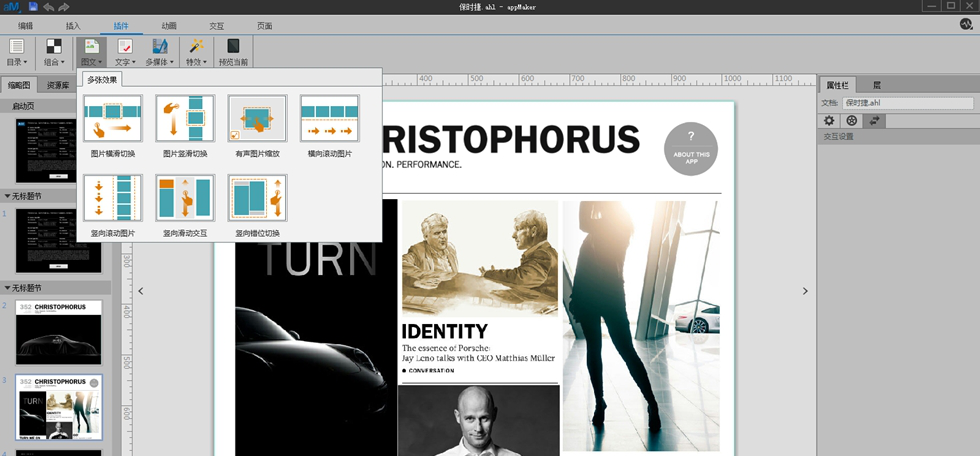
Task: Select the swap-arrows interaction tab
Action: (x=874, y=121)
